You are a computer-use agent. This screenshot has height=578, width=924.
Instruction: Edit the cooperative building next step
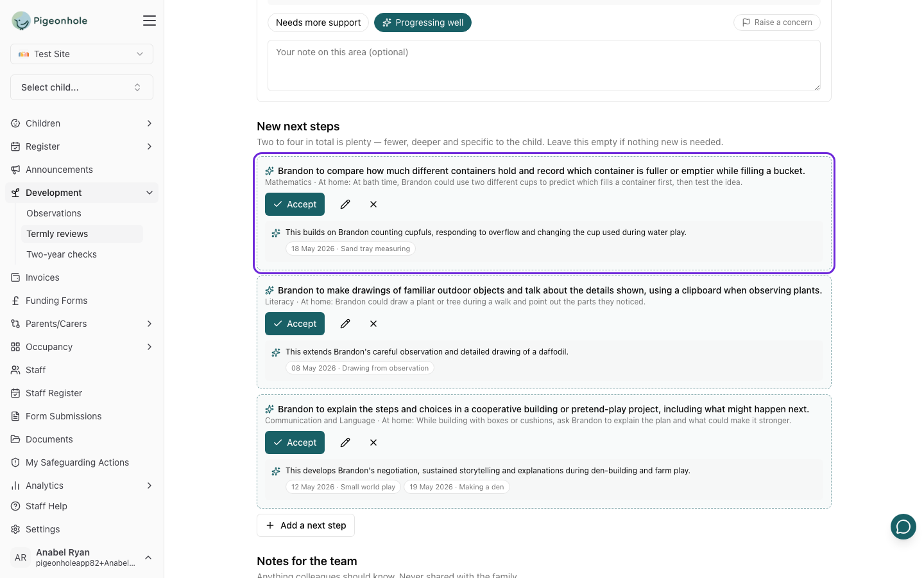[x=345, y=442]
